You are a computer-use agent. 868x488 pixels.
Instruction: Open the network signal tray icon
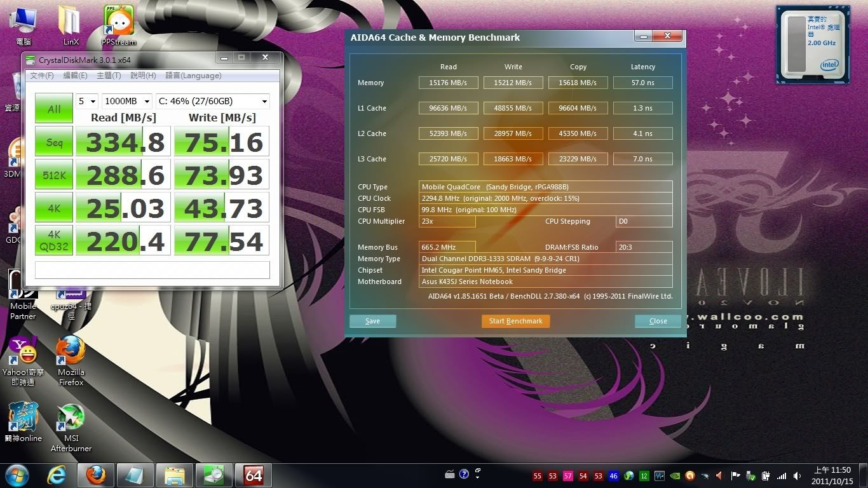[x=782, y=476]
